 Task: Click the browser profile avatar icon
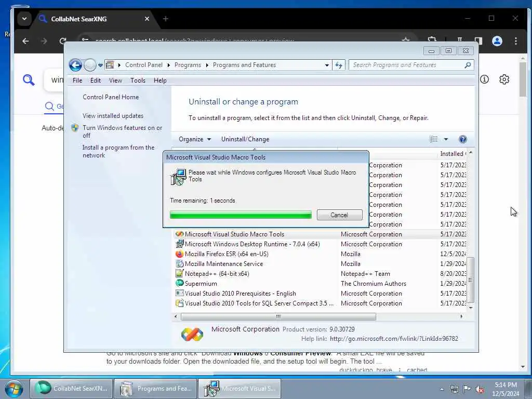497,41
